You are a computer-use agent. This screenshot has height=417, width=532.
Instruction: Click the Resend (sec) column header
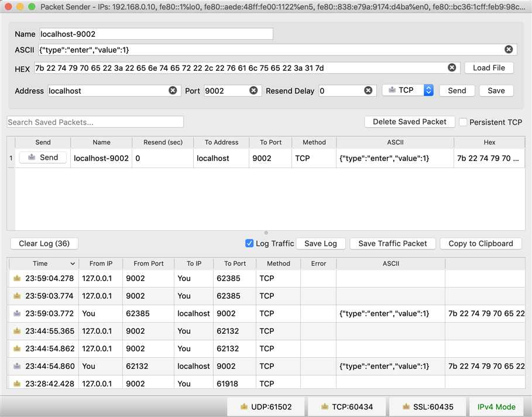[163, 142]
